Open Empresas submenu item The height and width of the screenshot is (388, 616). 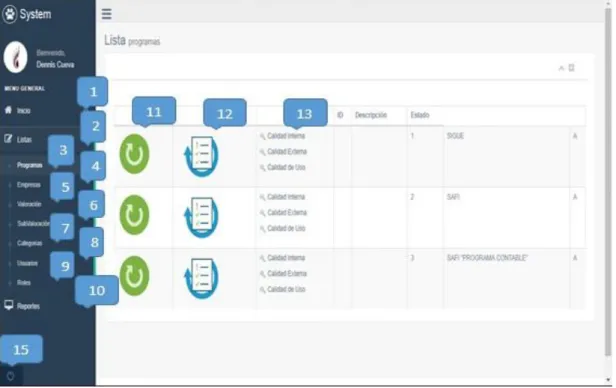coord(28,185)
